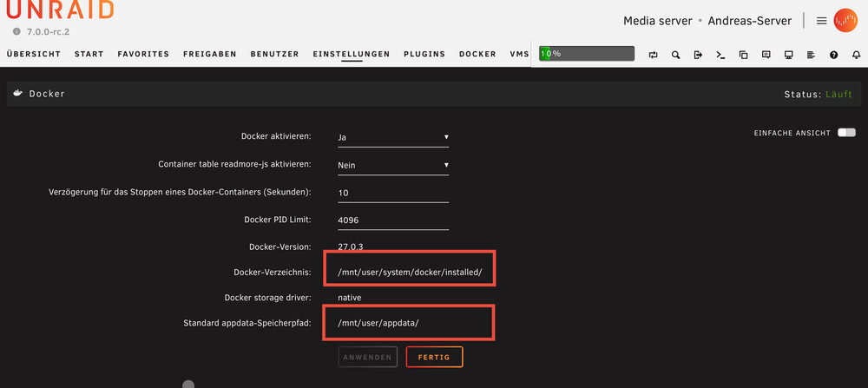Click the Andreas-Server name
Screen dimensions: 868x388
click(750, 21)
